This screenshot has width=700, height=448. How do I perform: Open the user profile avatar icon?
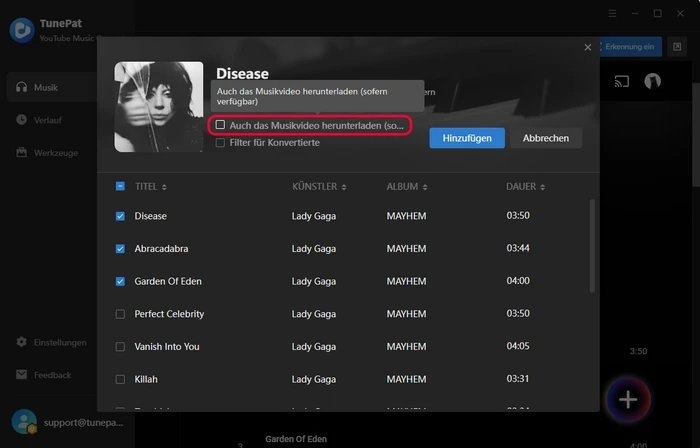[x=652, y=81]
